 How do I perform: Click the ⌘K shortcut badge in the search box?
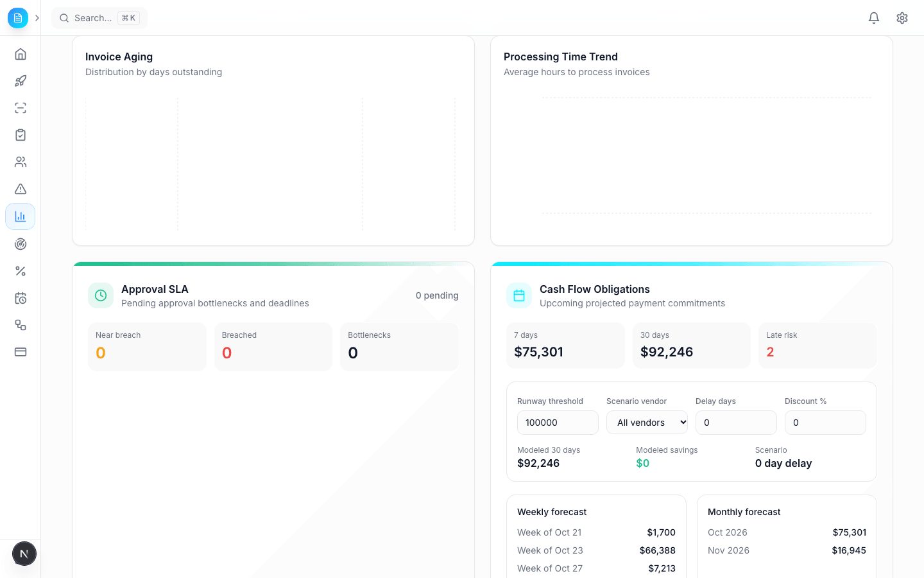tap(128, 18)
